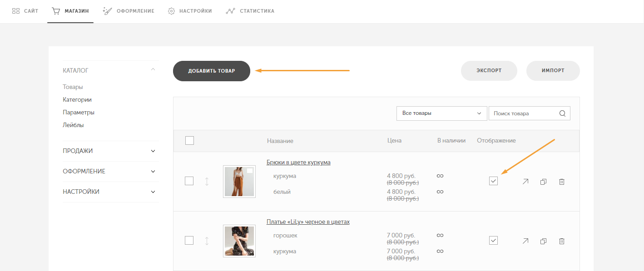Screen dimensions: 644x271
Task: Click the 7 000 руб. price of горошек
Action: click(x=401, y=236)
